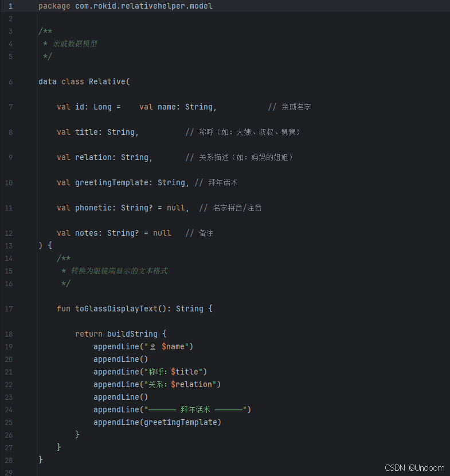
Task: Click 'val greetingTemplate: String,' parameter
Action: tap(123, 182)
